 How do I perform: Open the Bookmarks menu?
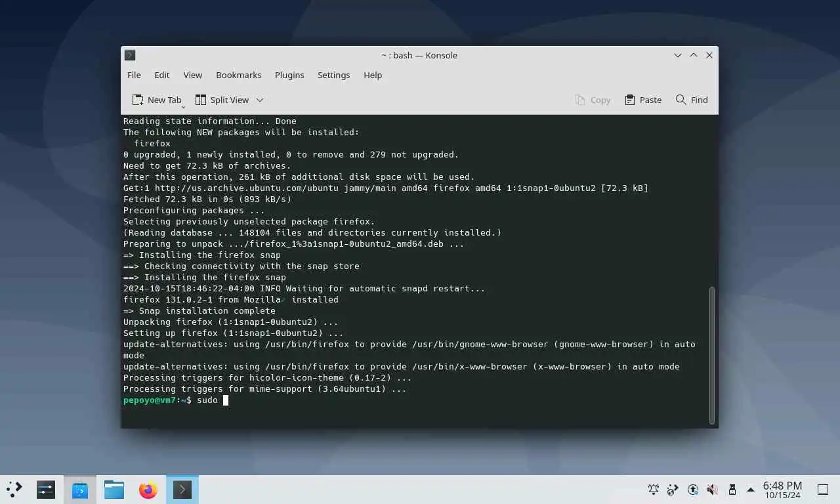pyautogui.click(x=239, y=75)
